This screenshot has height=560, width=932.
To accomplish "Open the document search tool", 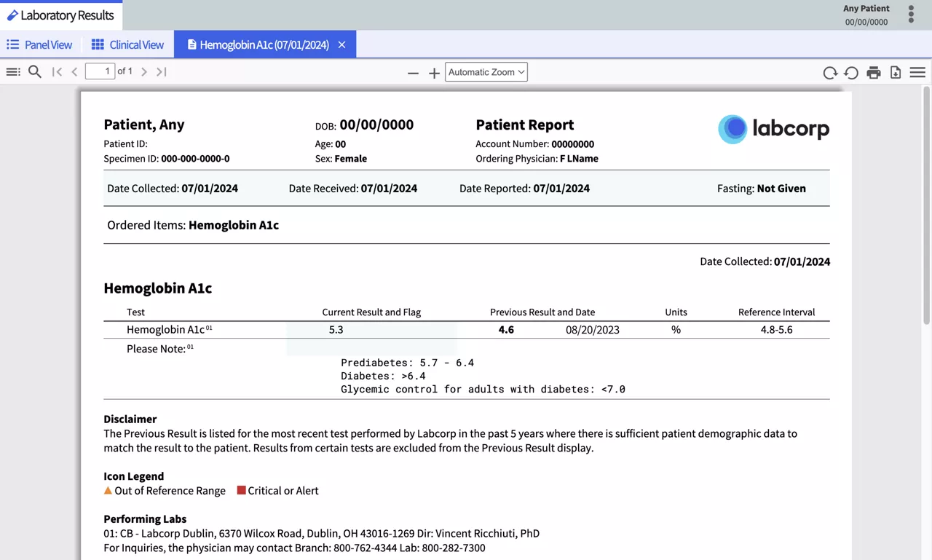I will [x=34, y=71].
